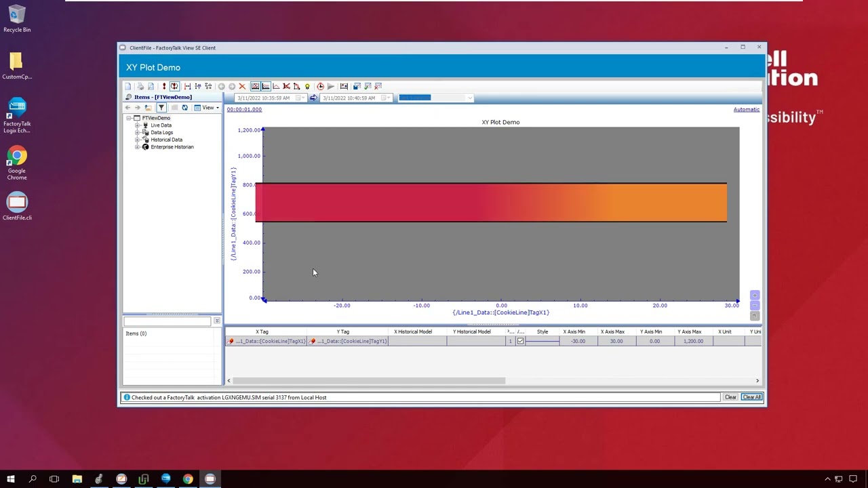Expand the Data Logs tree node

137,133
